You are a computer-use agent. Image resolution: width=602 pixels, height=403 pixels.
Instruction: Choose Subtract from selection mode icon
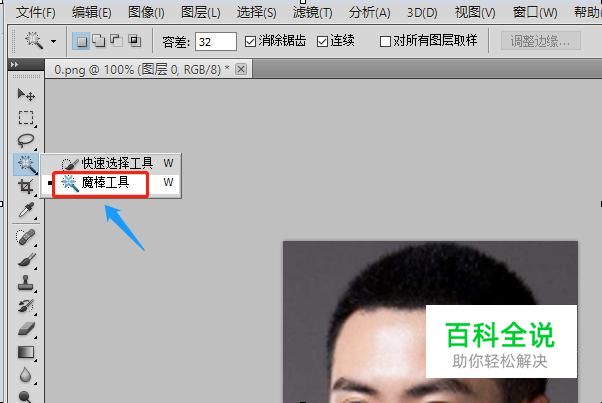(x=116, y=41)
